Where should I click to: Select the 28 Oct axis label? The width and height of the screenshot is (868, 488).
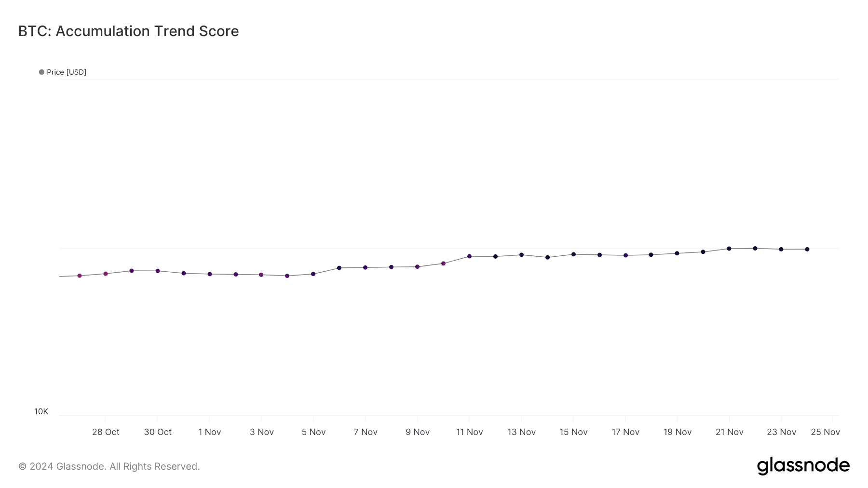106,432
